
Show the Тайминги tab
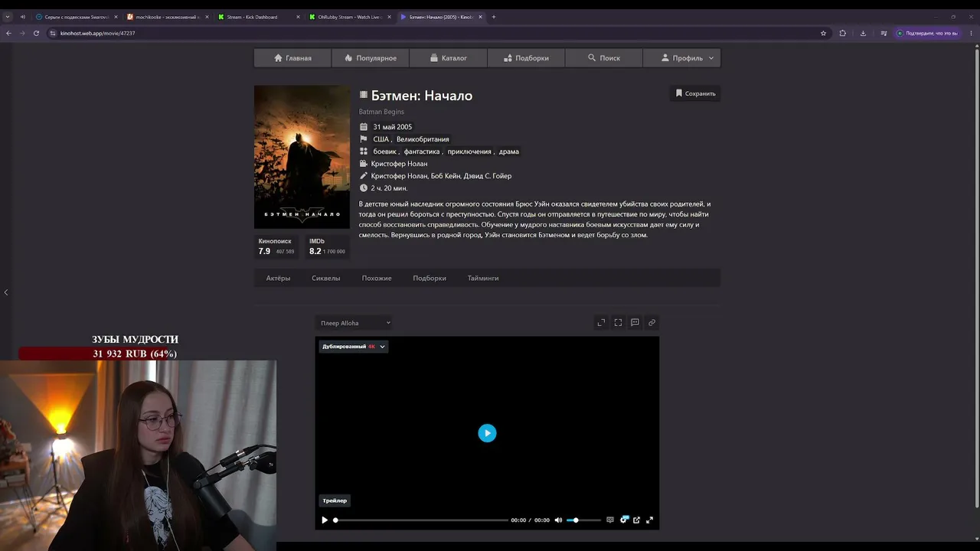point(483,278)
